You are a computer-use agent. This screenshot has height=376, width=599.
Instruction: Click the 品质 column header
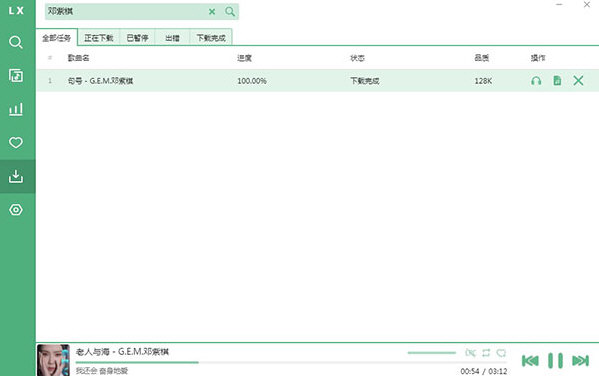tap(482, 58)
